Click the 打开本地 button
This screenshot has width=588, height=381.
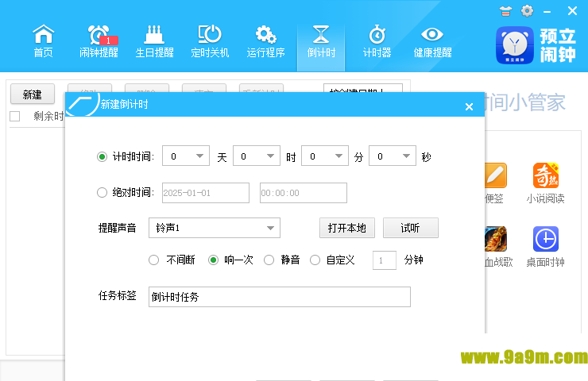[x=347, y=228]
